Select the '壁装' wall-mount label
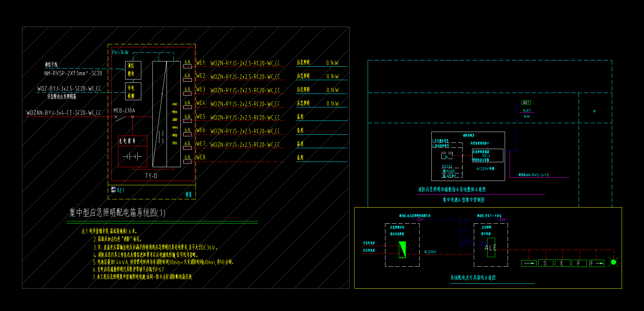Image resolution: width=644 pixels, height=311 pixels. [189, 195]
